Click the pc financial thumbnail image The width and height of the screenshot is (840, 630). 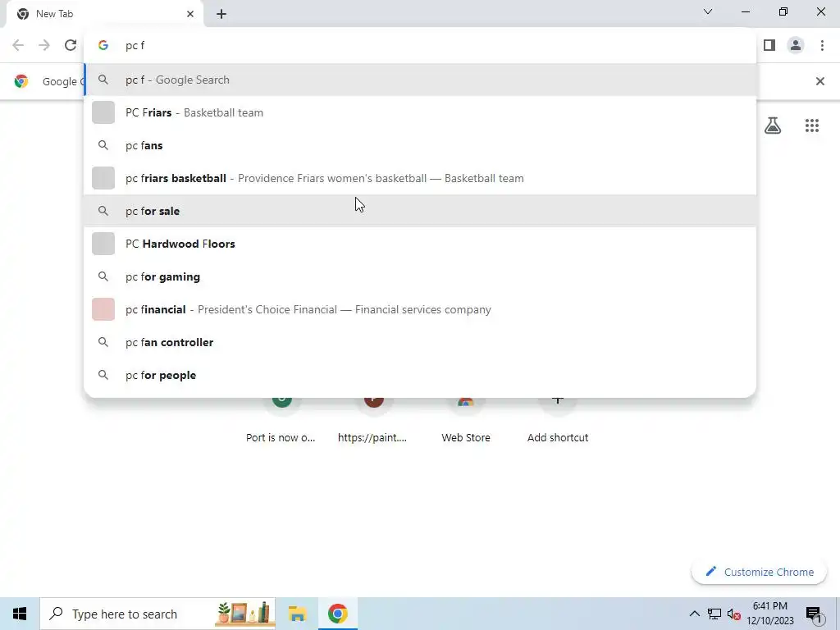pyautogui.click(x=103, y=309)
